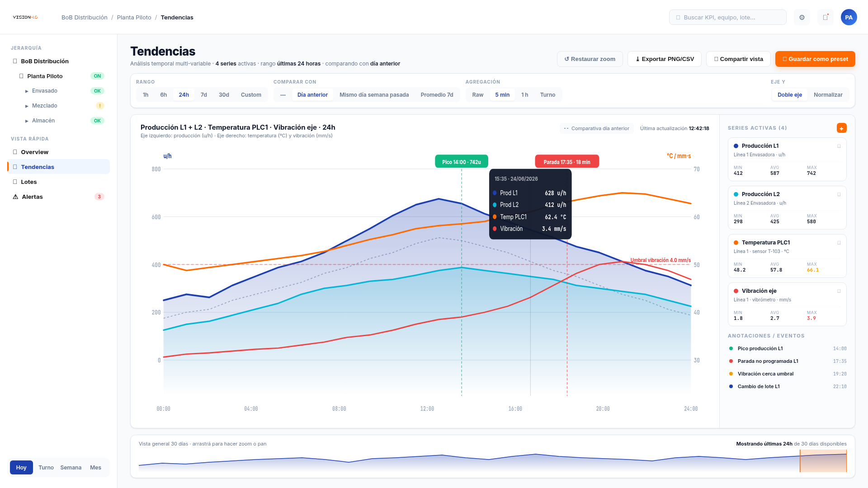Open Temperatura PLC1 card options icon
The width and height of the screenshot is (868, 488).
(839, 243)
